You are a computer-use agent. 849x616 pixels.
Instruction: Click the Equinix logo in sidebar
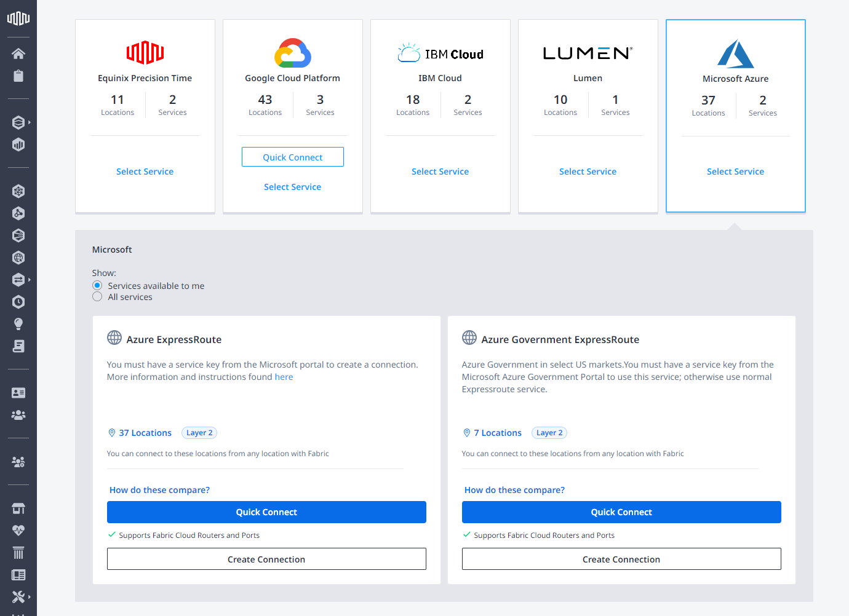18,18
